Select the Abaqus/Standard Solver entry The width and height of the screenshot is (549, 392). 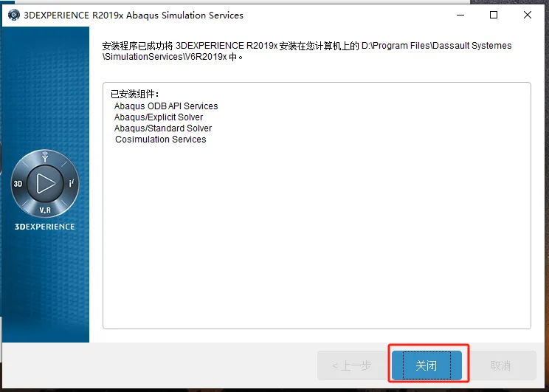click(x=163, y=128)
